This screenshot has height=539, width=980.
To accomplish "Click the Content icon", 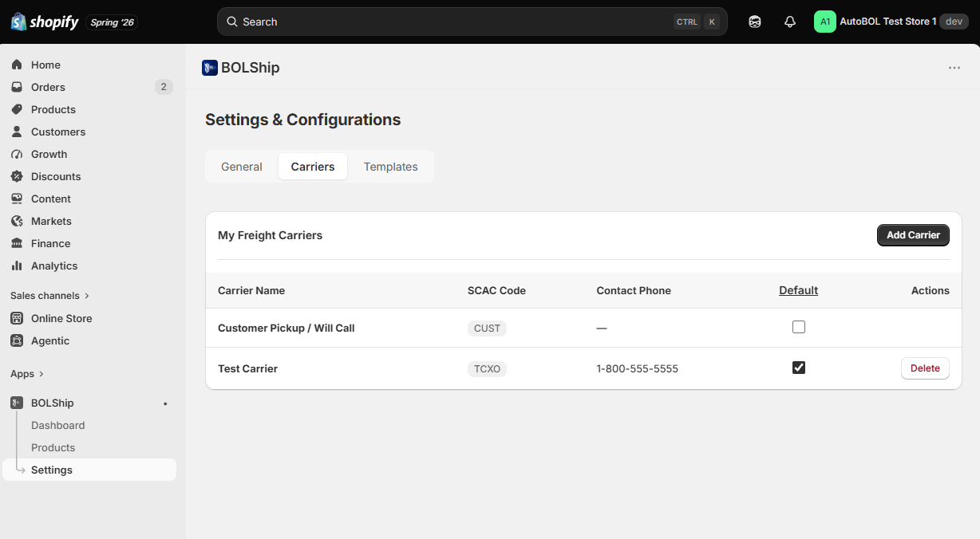I will point(17,199).
